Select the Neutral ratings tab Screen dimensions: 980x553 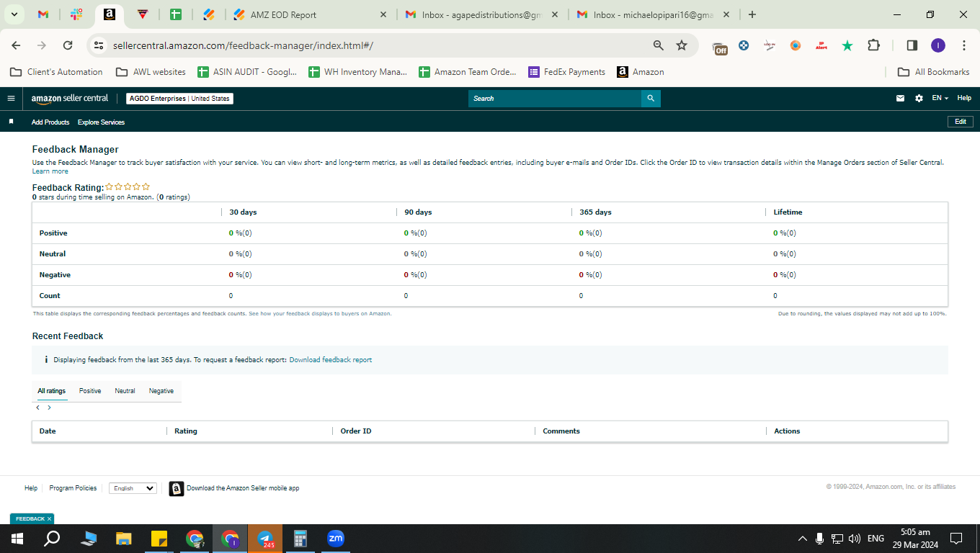coord(125,391)
